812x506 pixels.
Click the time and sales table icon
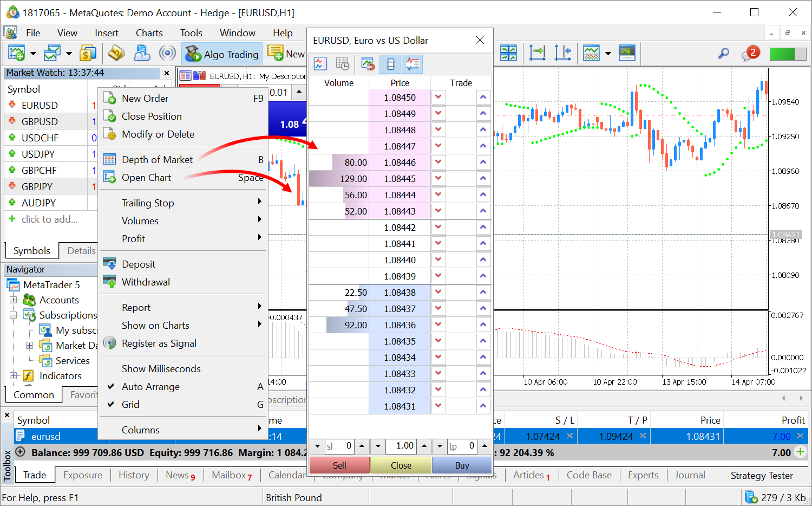click(x=343, y=64)
